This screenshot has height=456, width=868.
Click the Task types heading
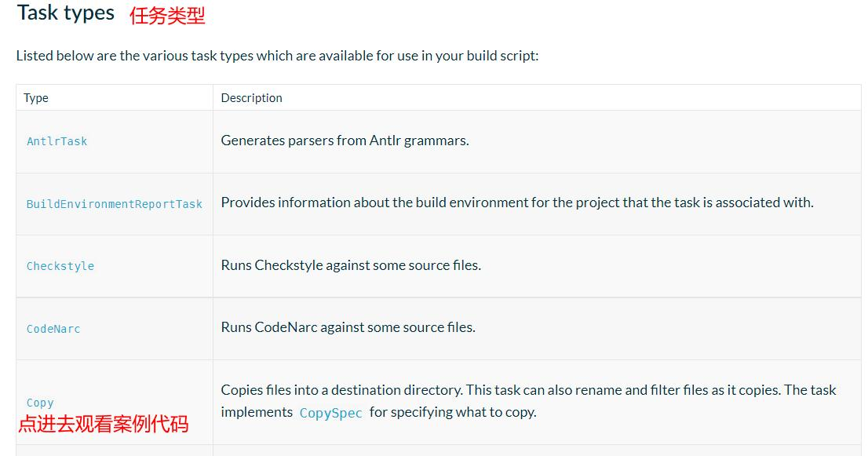point(65,13)
